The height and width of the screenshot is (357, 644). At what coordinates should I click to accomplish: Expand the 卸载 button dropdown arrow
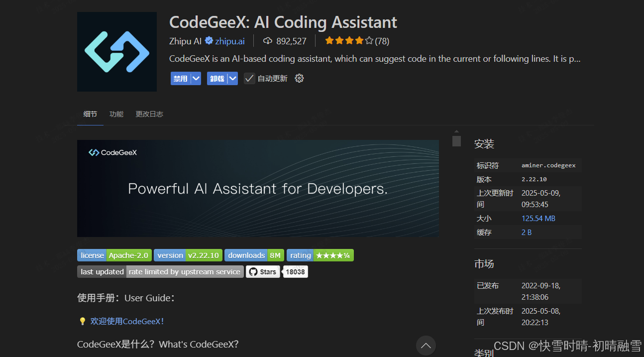[x=232, y=78]
